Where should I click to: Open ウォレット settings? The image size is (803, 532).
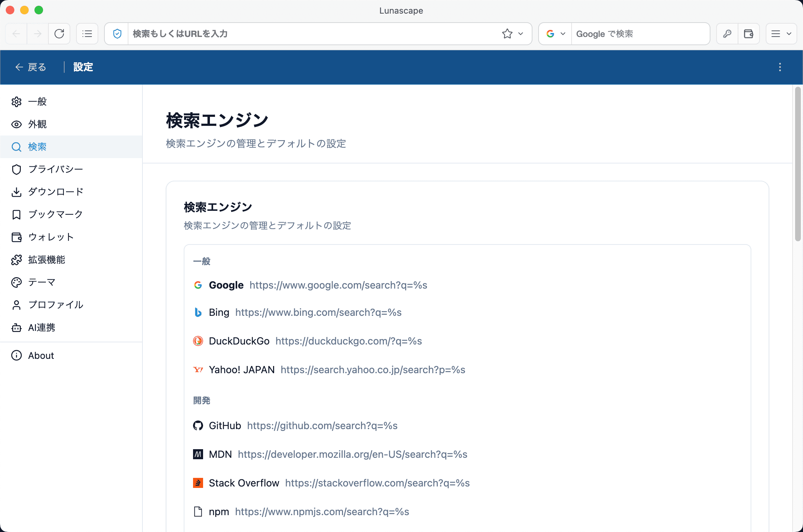[x=71, y=237]
